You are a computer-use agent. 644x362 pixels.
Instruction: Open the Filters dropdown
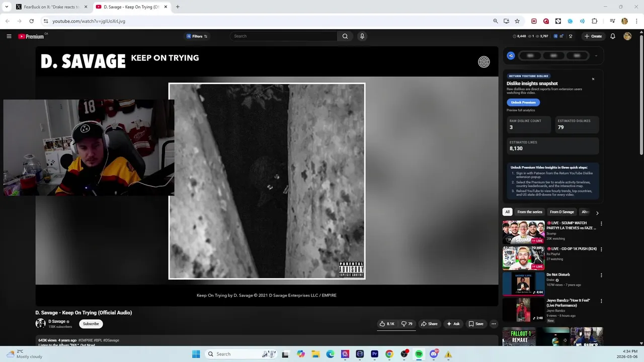point(197,36)
